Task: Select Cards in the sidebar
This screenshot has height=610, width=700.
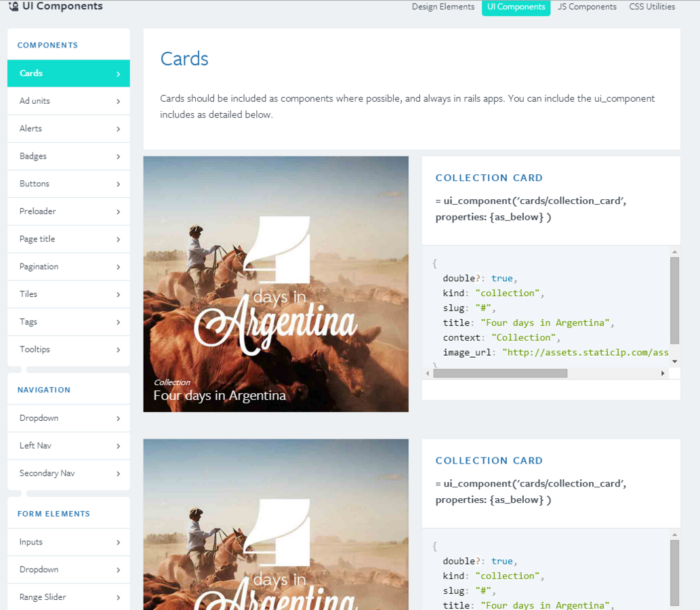Action: point(68,73)
